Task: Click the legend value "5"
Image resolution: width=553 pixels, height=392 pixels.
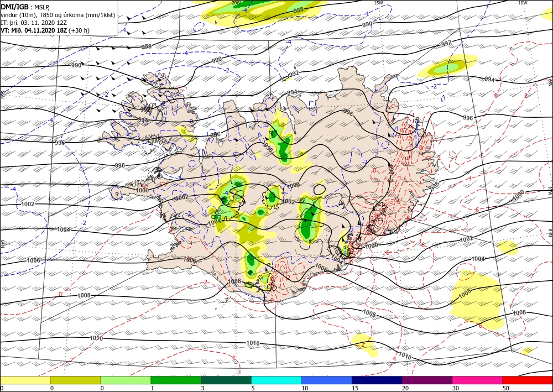Action: (x=253, y=389)
